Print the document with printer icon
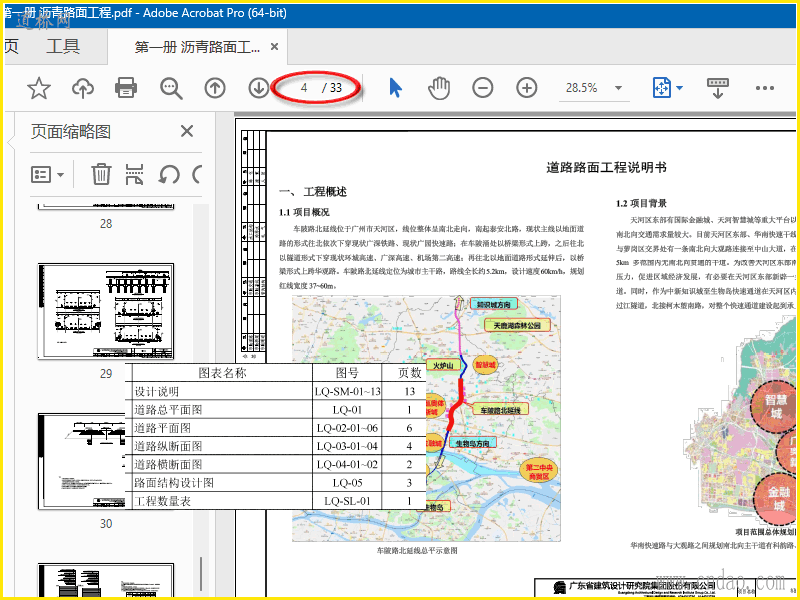This screenshot has height=600, width=800. [126, 88]
